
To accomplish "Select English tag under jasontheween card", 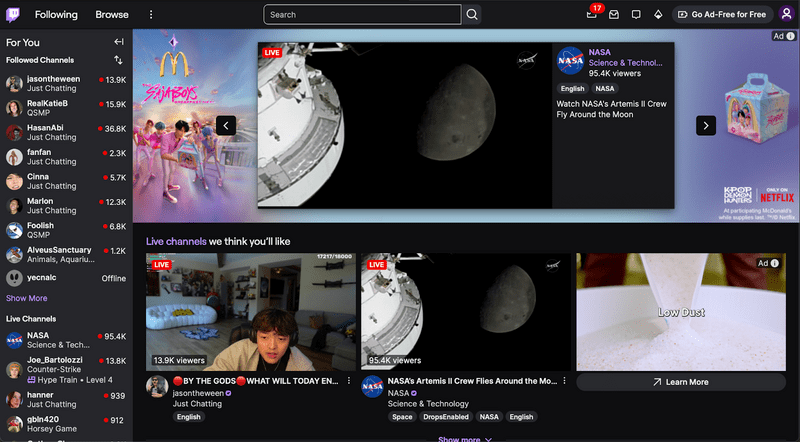I will [189, 417].
